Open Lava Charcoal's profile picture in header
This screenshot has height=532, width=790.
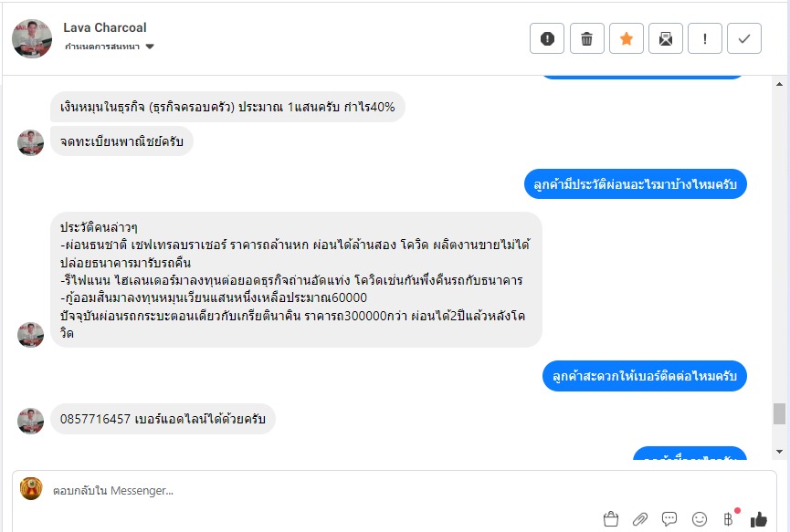tap(32, 37)
